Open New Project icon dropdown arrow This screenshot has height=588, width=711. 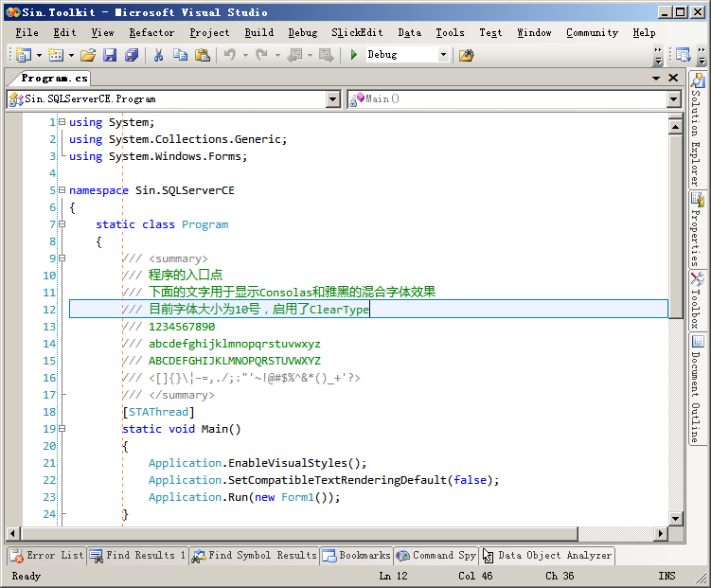(39, 55)
